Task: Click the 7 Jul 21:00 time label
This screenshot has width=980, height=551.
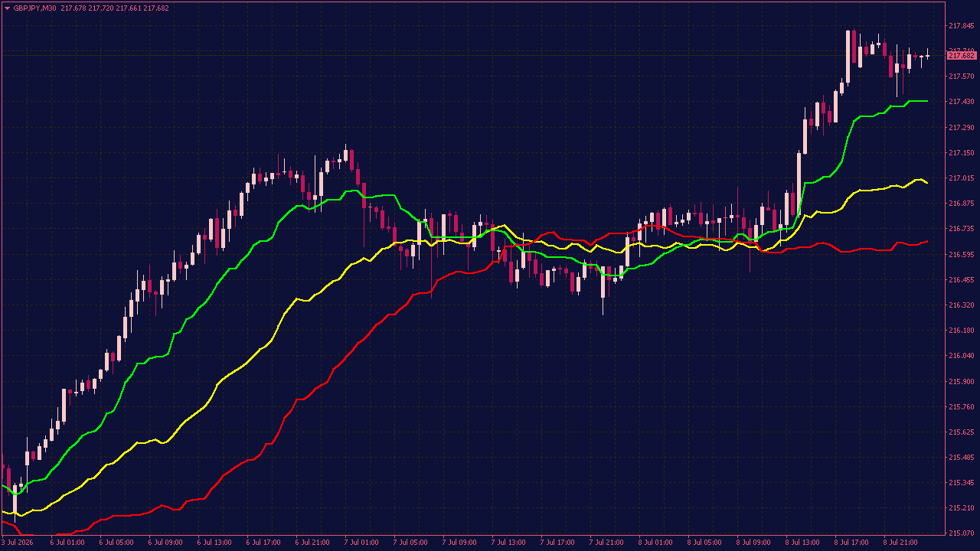Action: [606, 543]
